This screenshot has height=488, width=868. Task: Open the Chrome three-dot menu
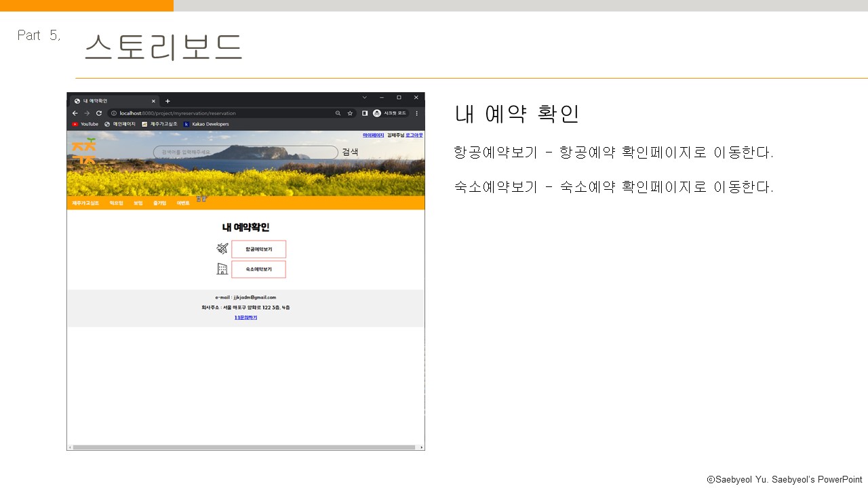(x=416, y=113)
